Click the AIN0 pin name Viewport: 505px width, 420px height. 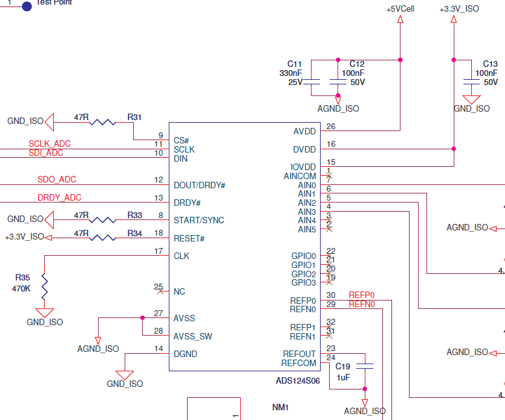307,185
